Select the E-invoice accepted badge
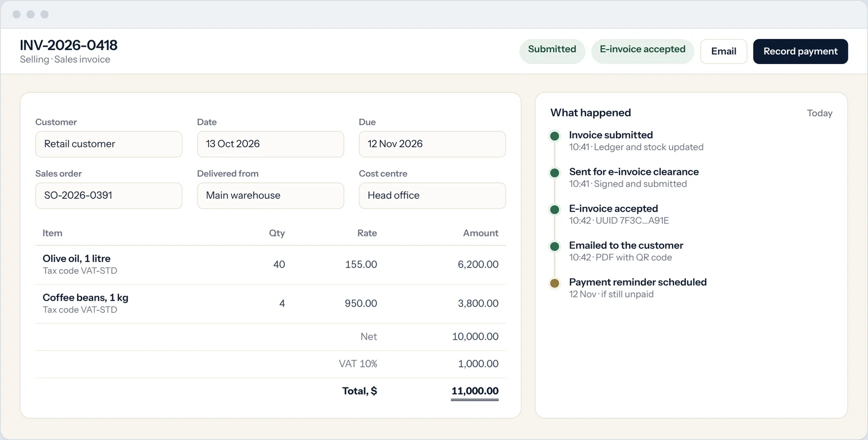Image resolution: width=868 pixels, height=440 pixels. pos(643,52)
